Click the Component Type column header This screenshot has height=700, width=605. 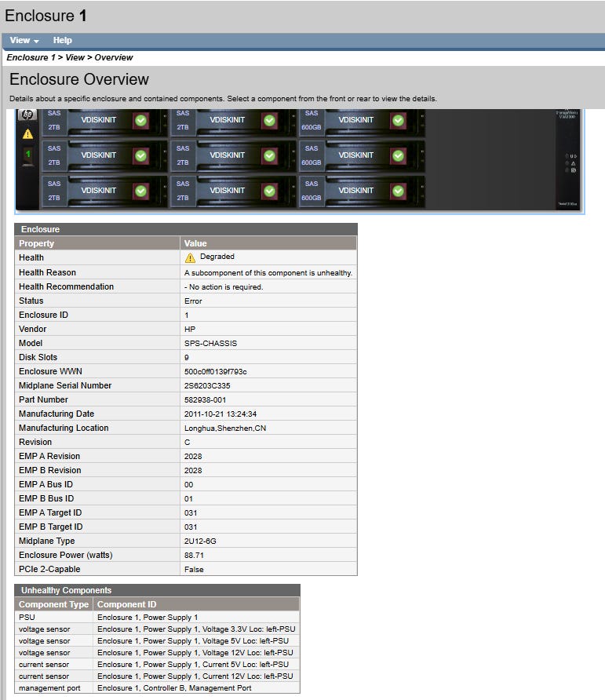point(53,604)
